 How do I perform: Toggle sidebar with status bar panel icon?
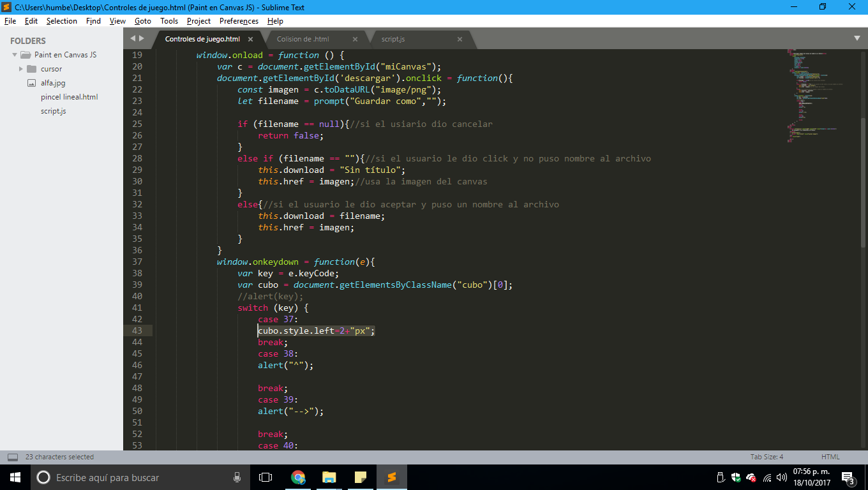12,457
